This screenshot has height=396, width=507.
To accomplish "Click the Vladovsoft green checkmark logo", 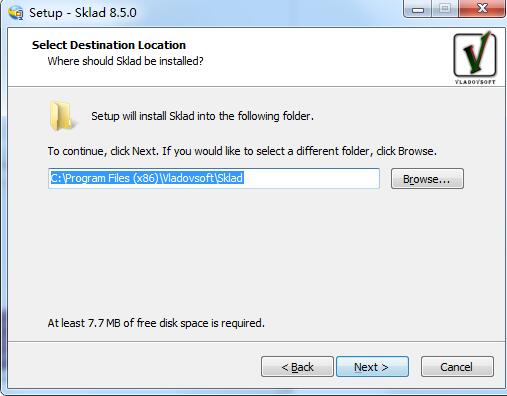I will tap(475, 54).
